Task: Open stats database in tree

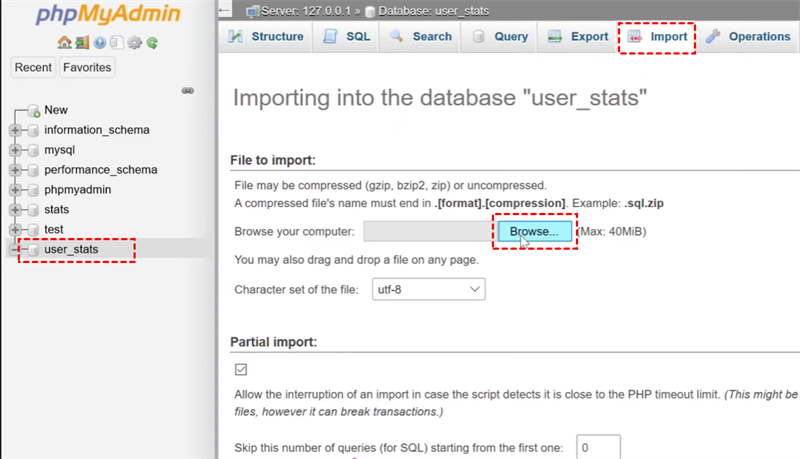Action: pyautogui.click(x=57, y=210)
